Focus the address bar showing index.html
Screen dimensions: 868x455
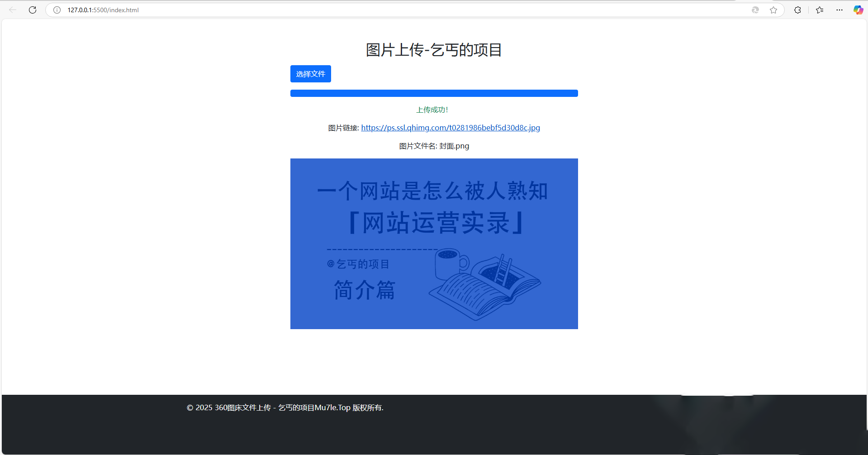(362, 10)
